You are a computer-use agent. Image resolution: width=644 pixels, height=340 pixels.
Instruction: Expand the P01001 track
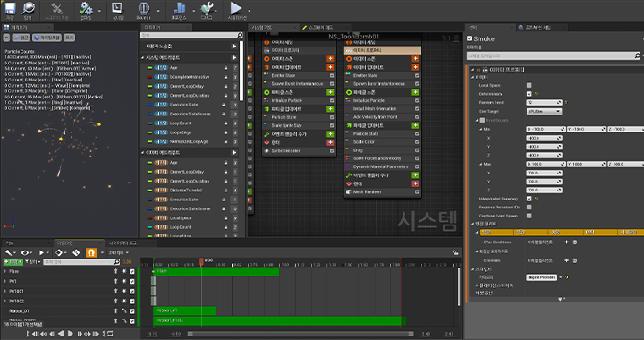(5, 291)
